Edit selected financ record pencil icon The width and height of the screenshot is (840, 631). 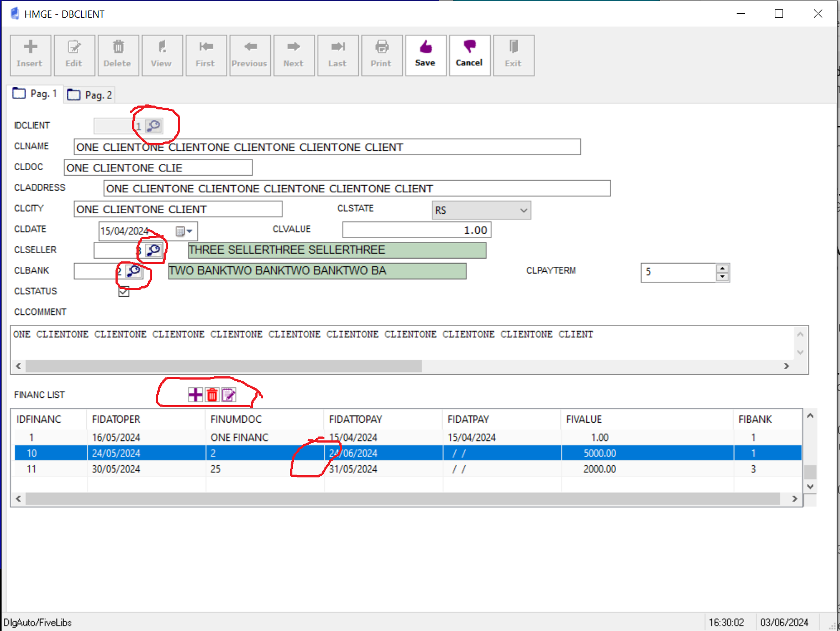tap(229, 395)
